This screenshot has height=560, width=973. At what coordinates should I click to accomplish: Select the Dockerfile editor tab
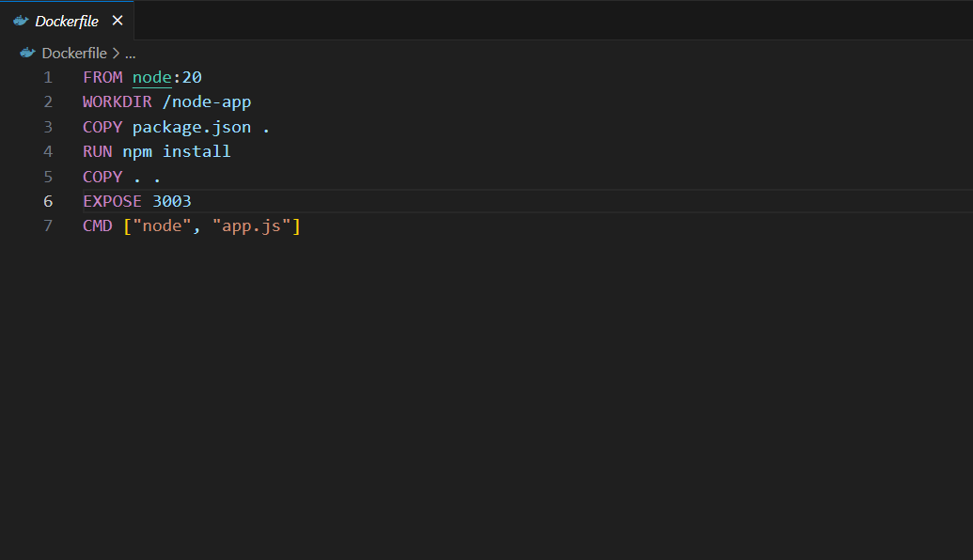pos(67,21)
